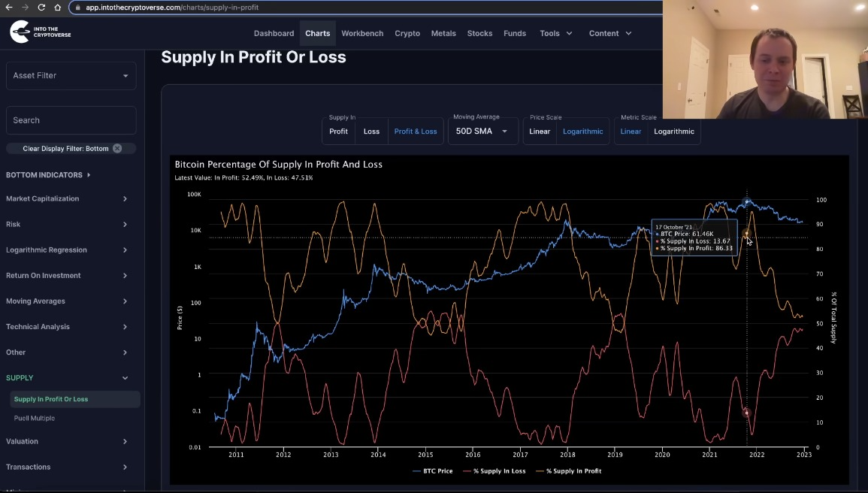Open Supply In Profit Or Loss chart link
Viewport: 868px width, 493px height.
click(x=74, y=399)
